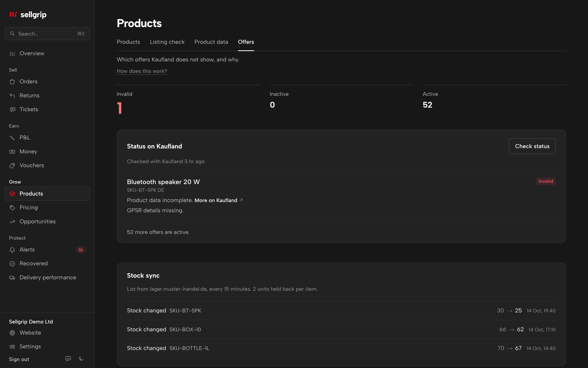Image resolution: width=588 pixels, height=368 pixels.
Task: Click the Stock changed SKU-BT-SPK row
Action: 341,311
